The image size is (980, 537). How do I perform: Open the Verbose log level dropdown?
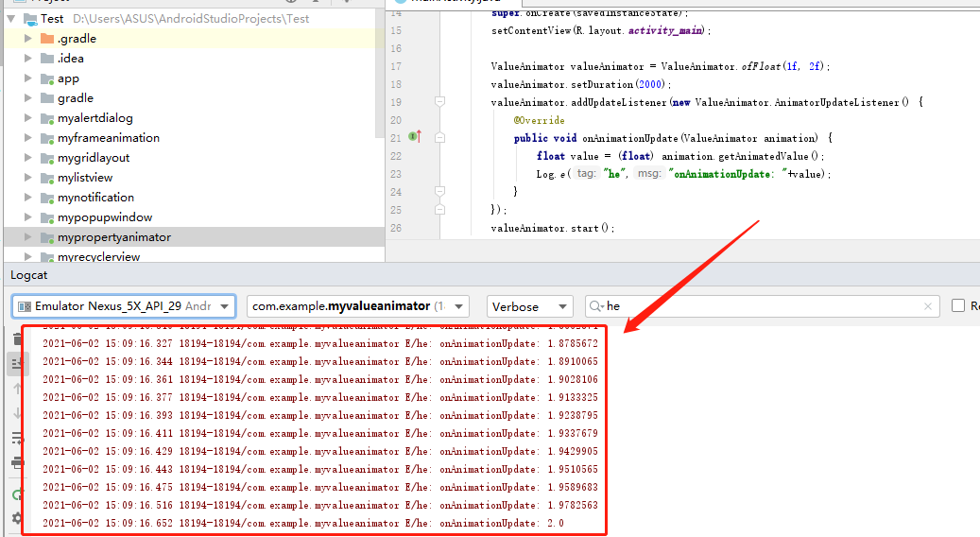click(x=529, y=306)
